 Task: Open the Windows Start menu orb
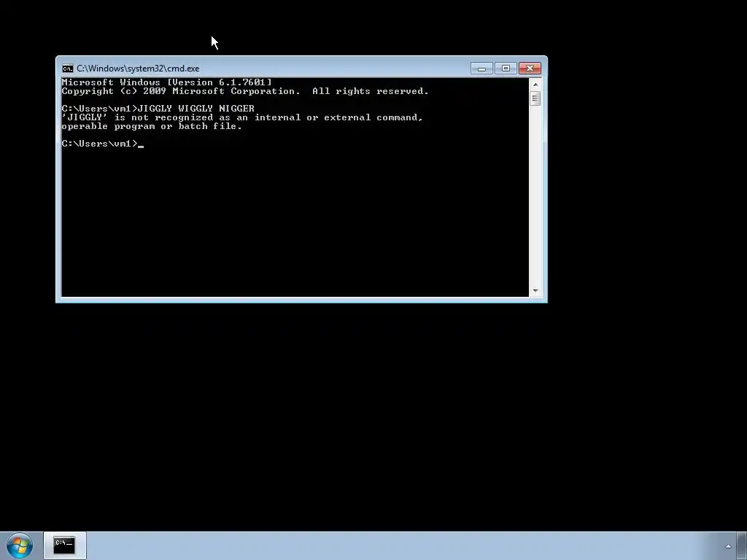(20, 545)
